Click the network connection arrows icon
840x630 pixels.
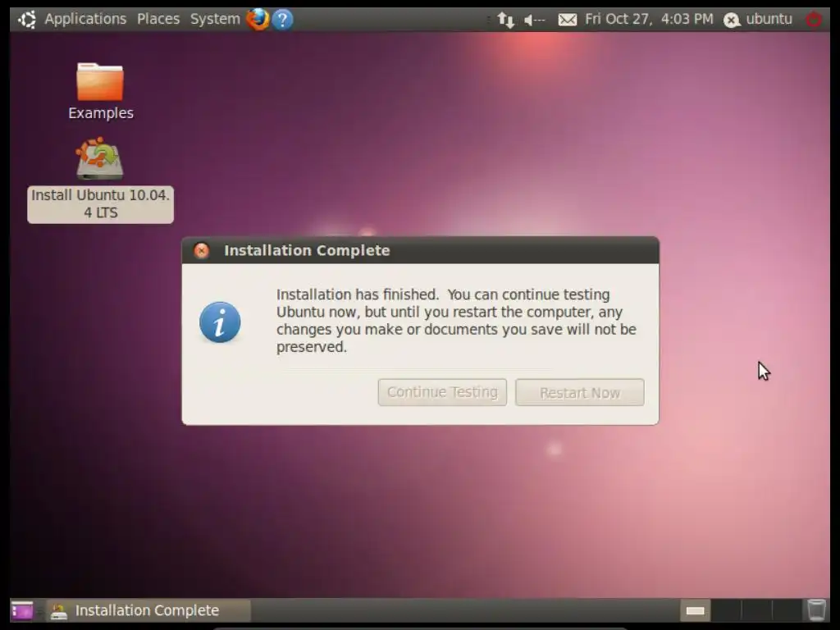coord(505,20)
